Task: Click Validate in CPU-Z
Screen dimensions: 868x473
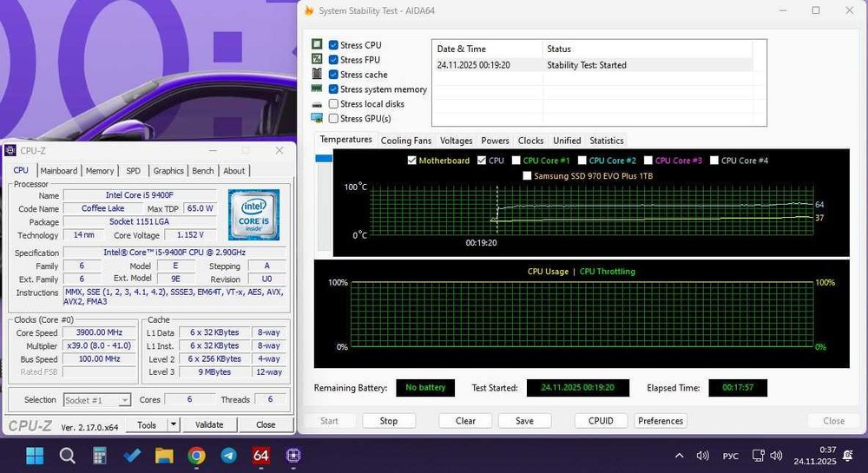Action: [209, 425]
